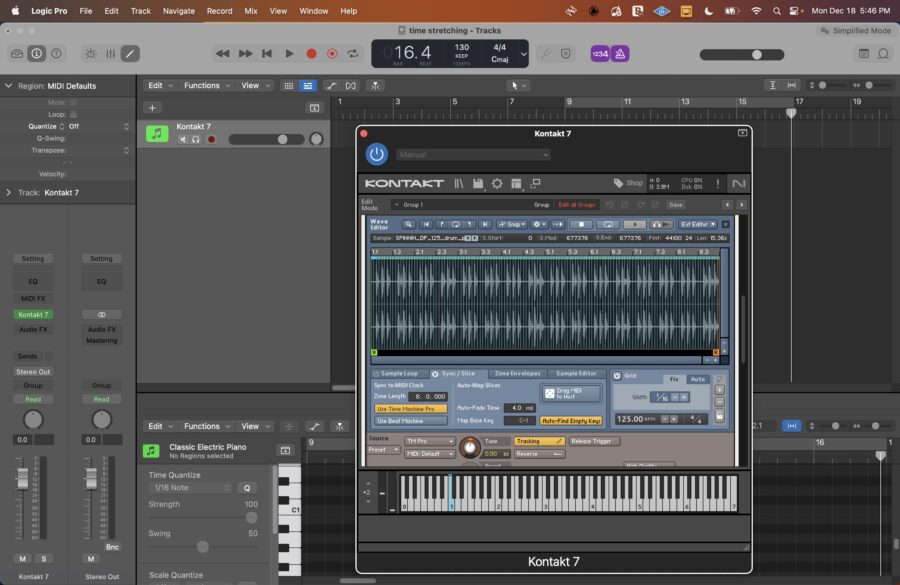Adjust the Strength slider for Time Quantize
The width and height of the screenshot is (900, 585).
252,517
